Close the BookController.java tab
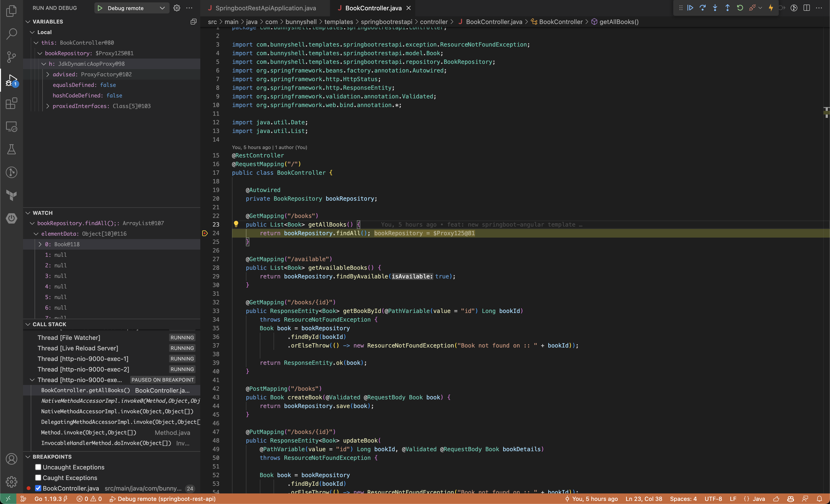 point(409,8)
